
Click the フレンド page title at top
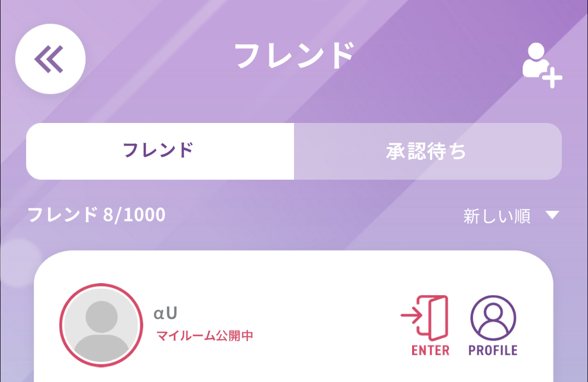pos(295,55)
